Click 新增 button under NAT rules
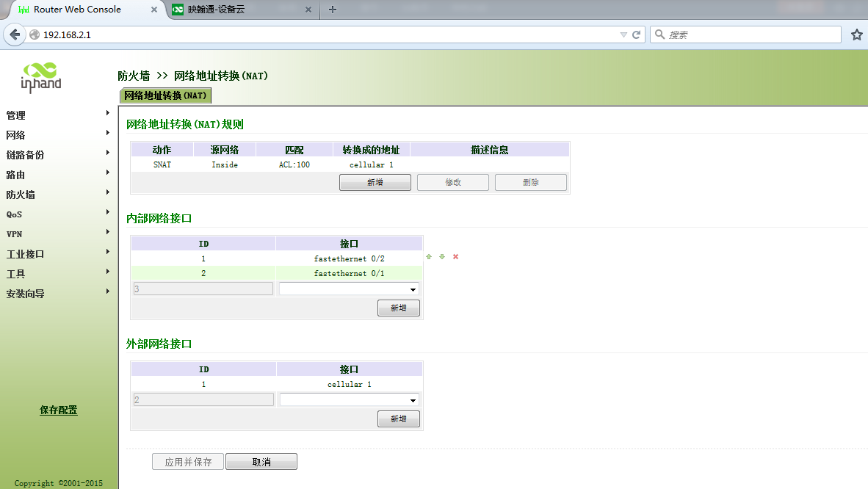This screenshot has height=489, width=868. (x=375, y=182)
